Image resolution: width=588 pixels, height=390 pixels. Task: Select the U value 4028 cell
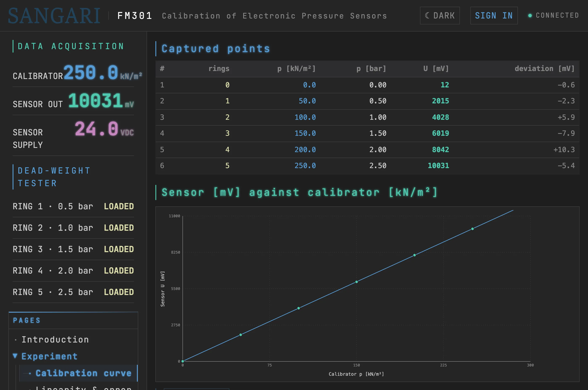440,117
